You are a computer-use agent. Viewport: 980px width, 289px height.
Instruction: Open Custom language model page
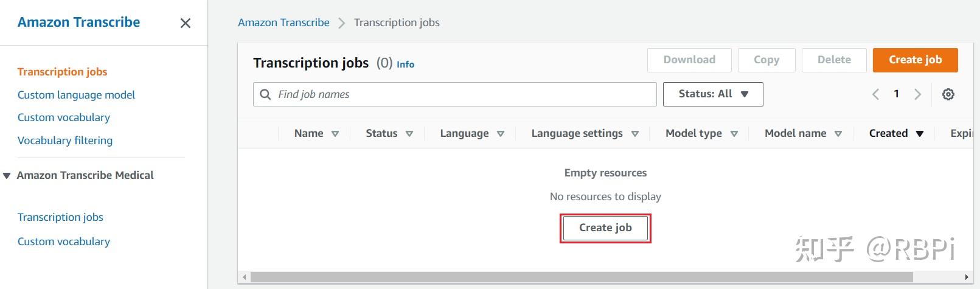76,95
